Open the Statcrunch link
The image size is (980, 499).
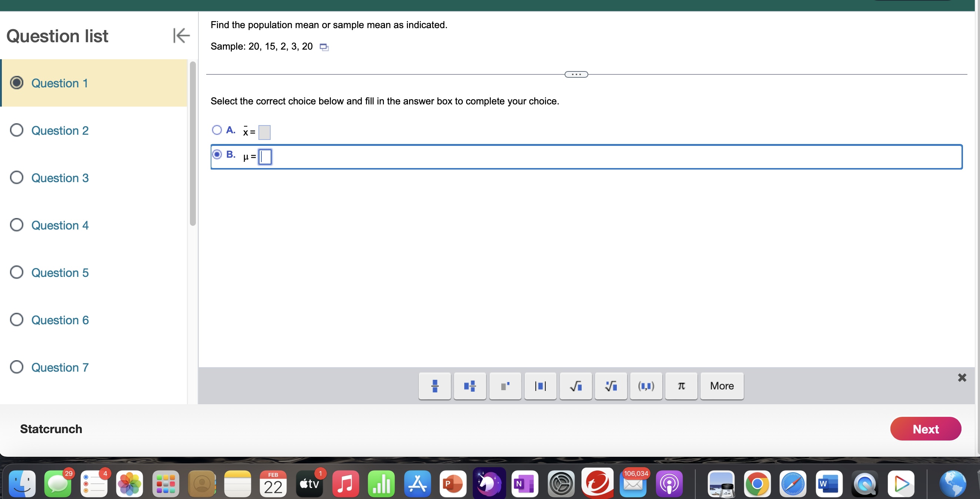point(51,429)
